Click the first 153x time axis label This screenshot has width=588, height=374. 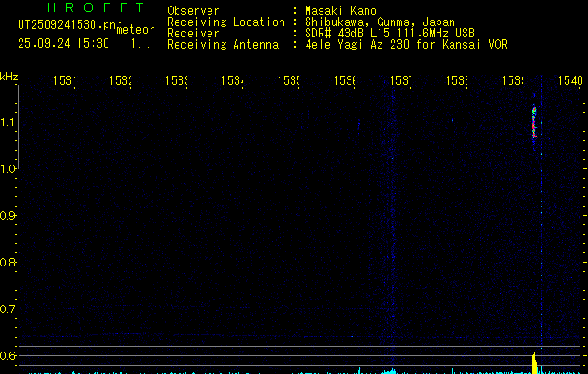click(65, 80)
